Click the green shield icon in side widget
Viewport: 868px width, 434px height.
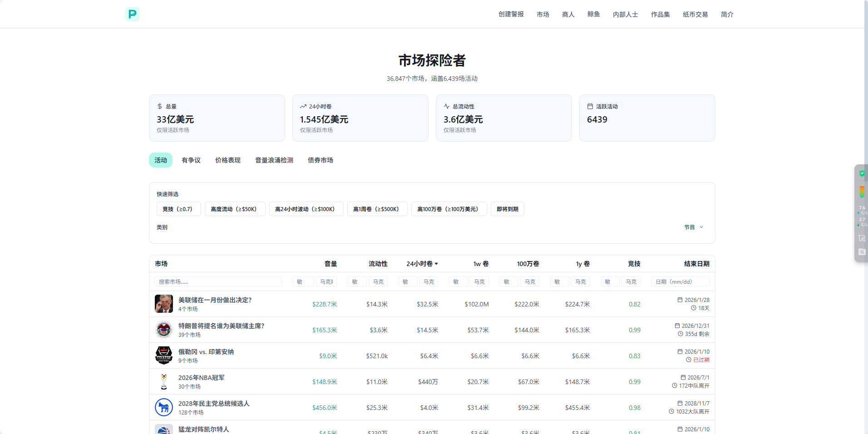(862, 173)
